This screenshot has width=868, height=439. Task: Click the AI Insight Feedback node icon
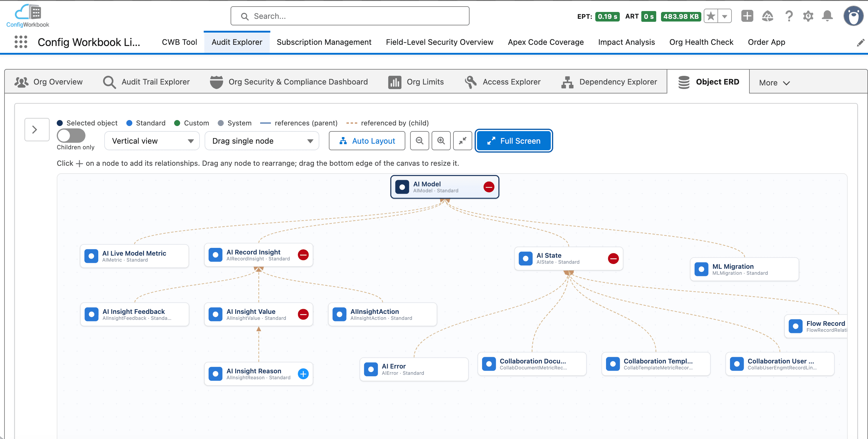coord(91,314)
